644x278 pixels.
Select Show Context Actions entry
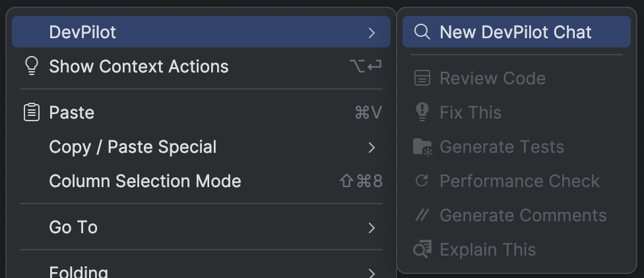coord(201,66)
